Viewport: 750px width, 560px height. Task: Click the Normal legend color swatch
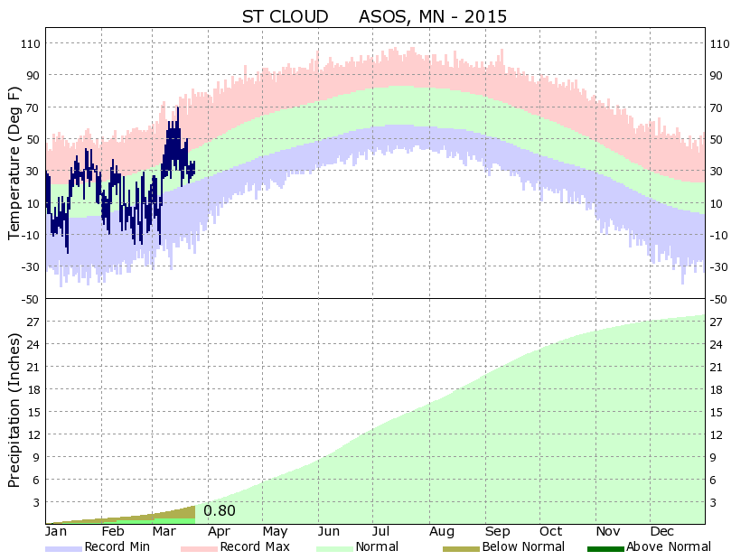click(x=334, y=549)
